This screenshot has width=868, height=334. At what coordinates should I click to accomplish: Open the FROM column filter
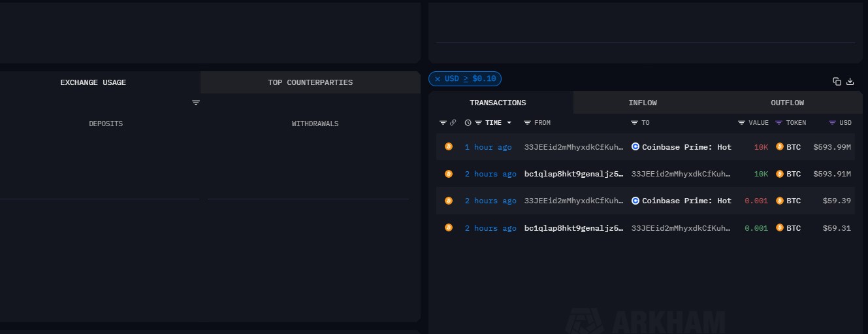[528, 122]
